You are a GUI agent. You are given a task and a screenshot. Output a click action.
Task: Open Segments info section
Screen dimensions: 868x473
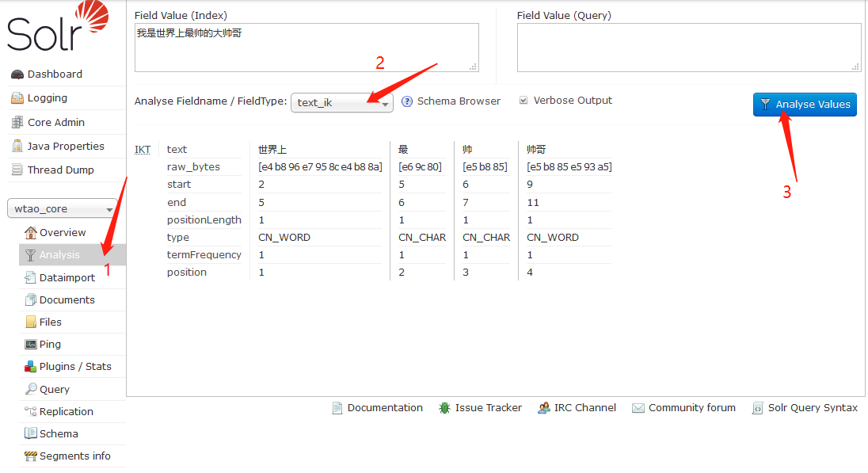tap(74, 456)
